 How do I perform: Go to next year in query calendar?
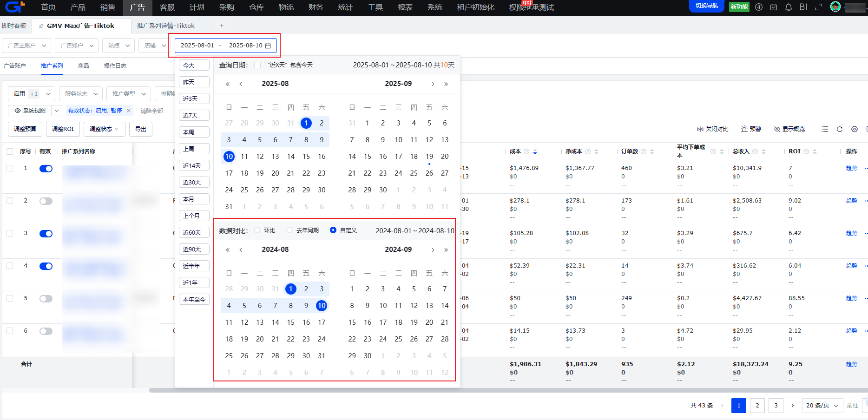[x=446, y=84]
